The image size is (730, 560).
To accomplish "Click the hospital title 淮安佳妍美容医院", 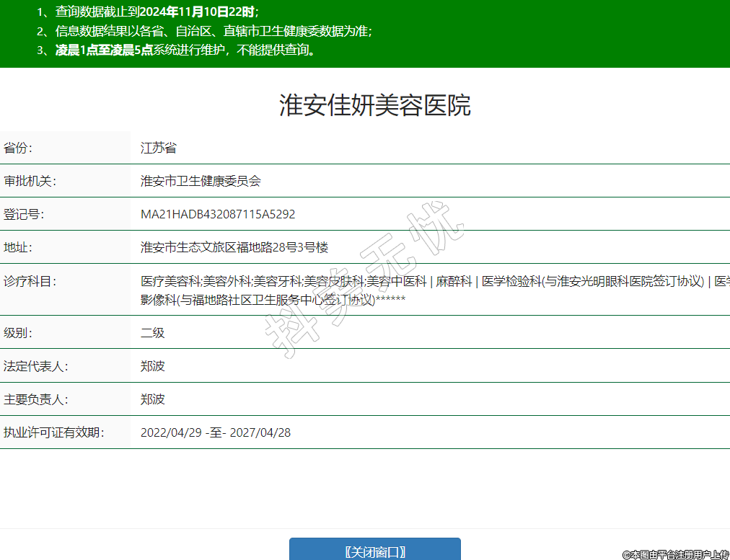I will pyautogui.click(x=374, y=105).
